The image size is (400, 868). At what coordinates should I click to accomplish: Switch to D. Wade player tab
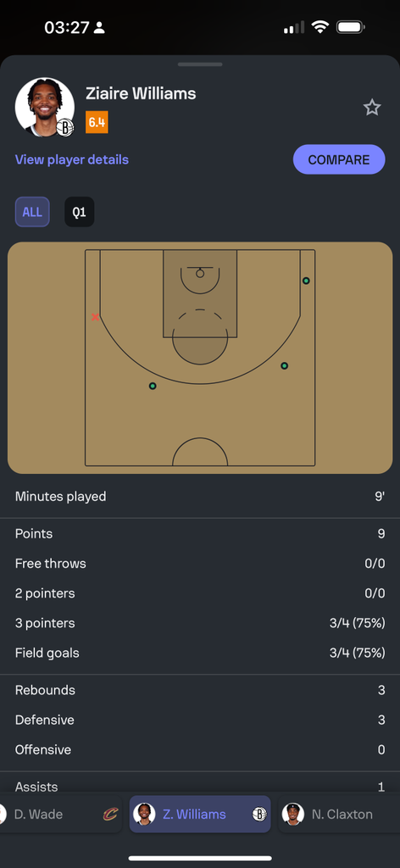tap(61, 815)
